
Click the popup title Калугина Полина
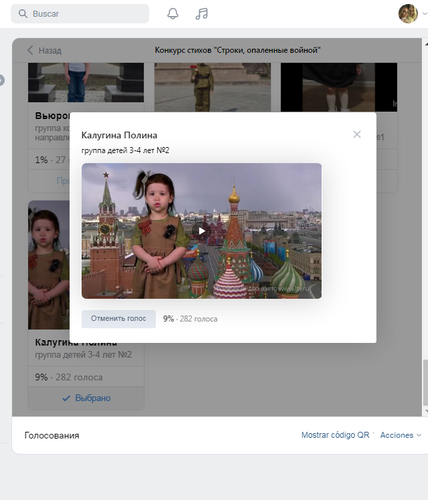119,135
